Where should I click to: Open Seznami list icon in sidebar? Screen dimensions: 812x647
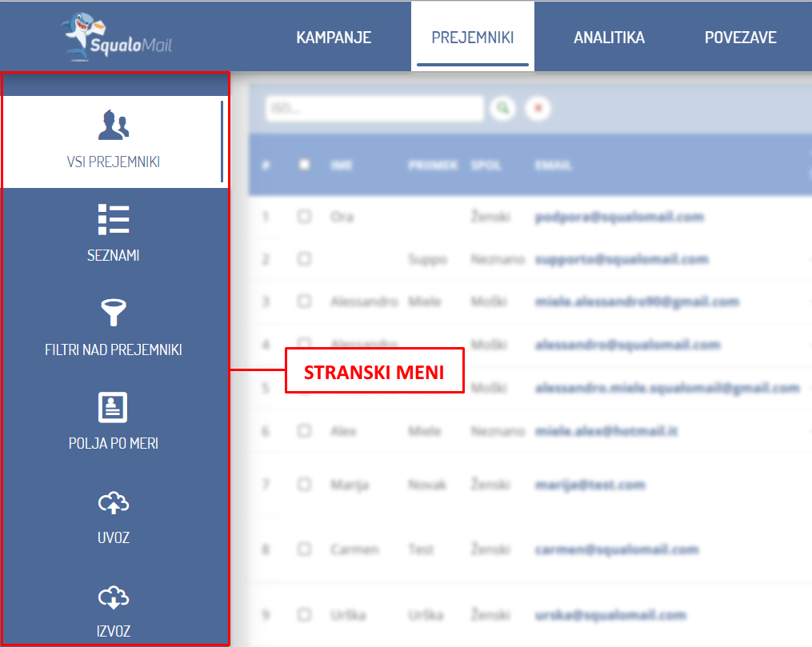(114, 219)
